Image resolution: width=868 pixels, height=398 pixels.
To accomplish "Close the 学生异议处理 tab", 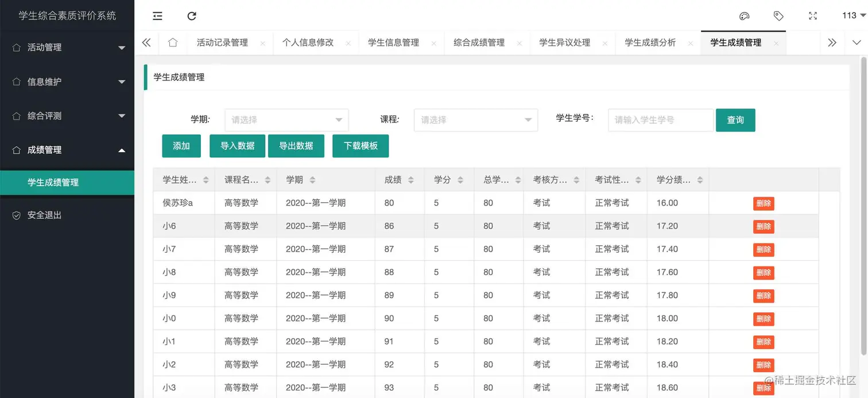I will pyautogui.click(x=604, y=44).
